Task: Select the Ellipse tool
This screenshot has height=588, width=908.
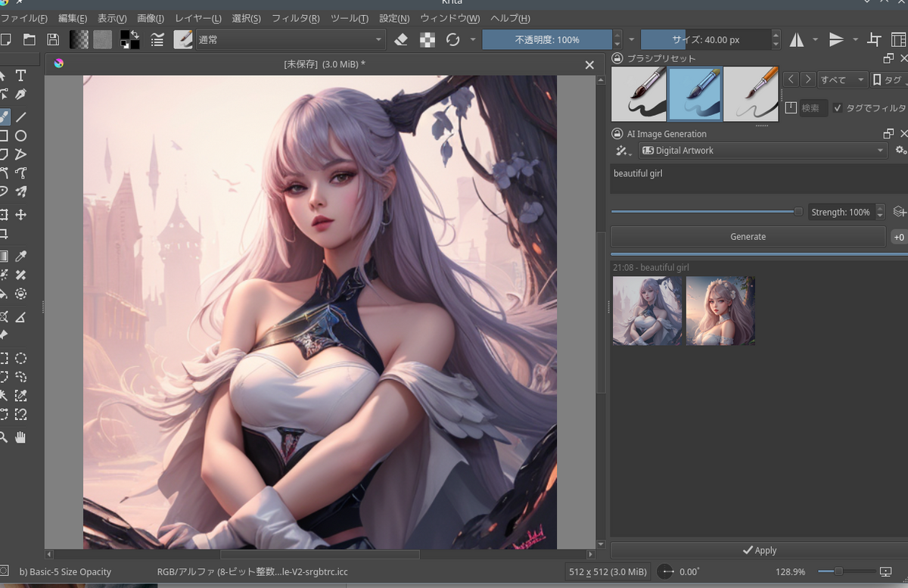Action: [x=21, y=135]
